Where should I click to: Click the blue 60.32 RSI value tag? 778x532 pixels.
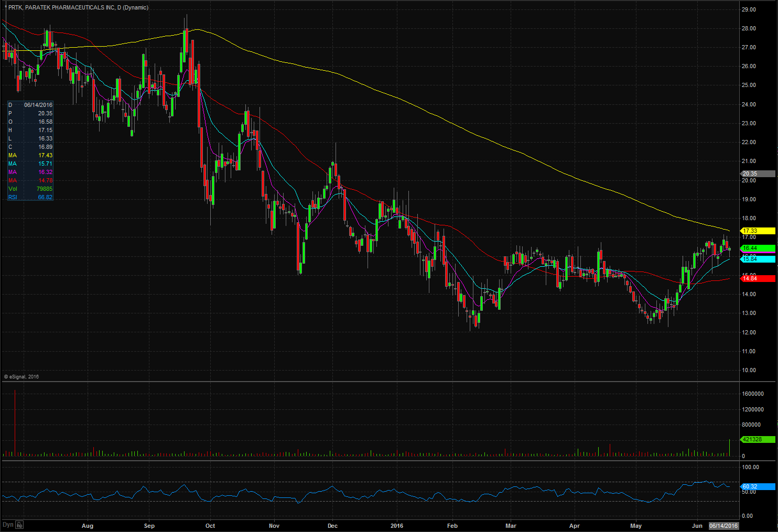(x=758, y=486)
